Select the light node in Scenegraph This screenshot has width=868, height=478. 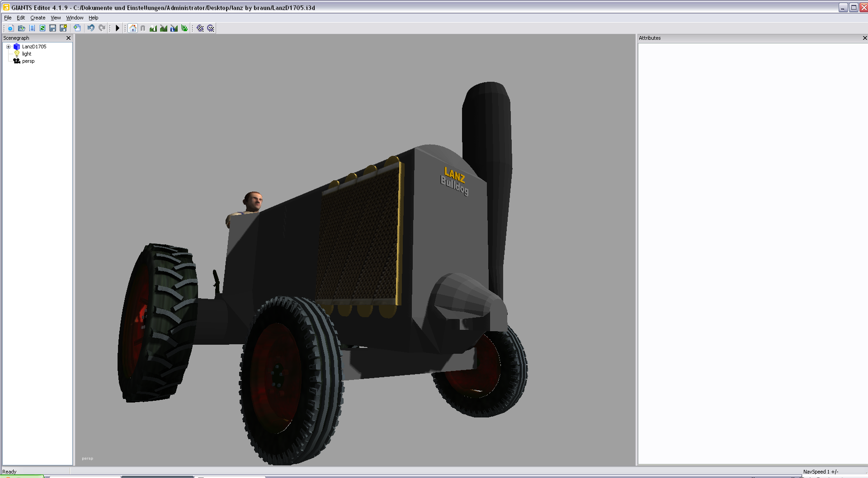pyautogui.click(x=27, y=54)
